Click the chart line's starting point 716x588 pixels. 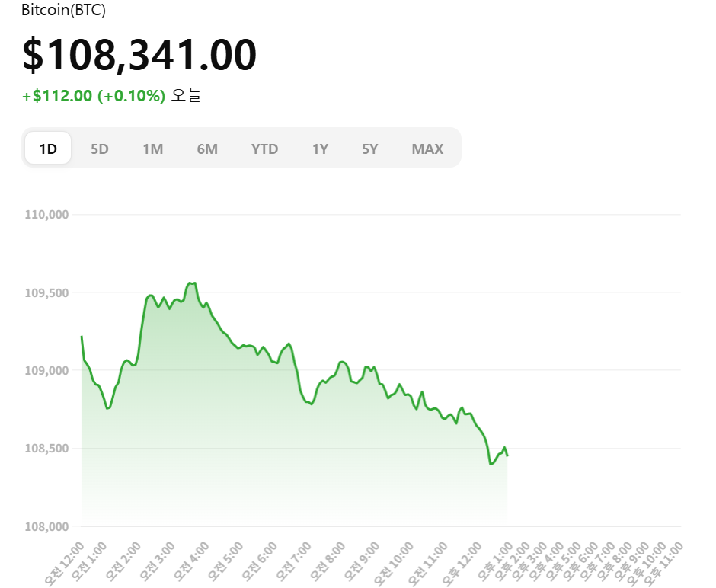coord(82,337)
